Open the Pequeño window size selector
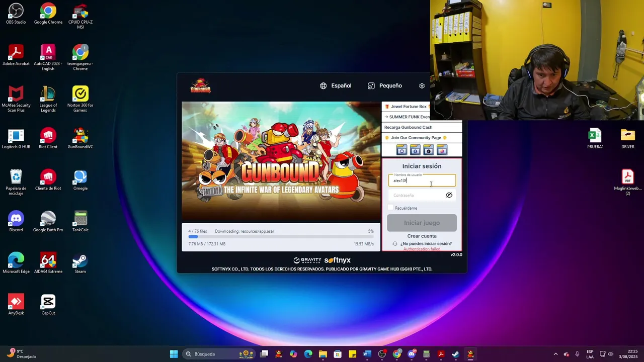Image resolution: width=644 pixels, height=362 pixels. click(x=385, y=86)
